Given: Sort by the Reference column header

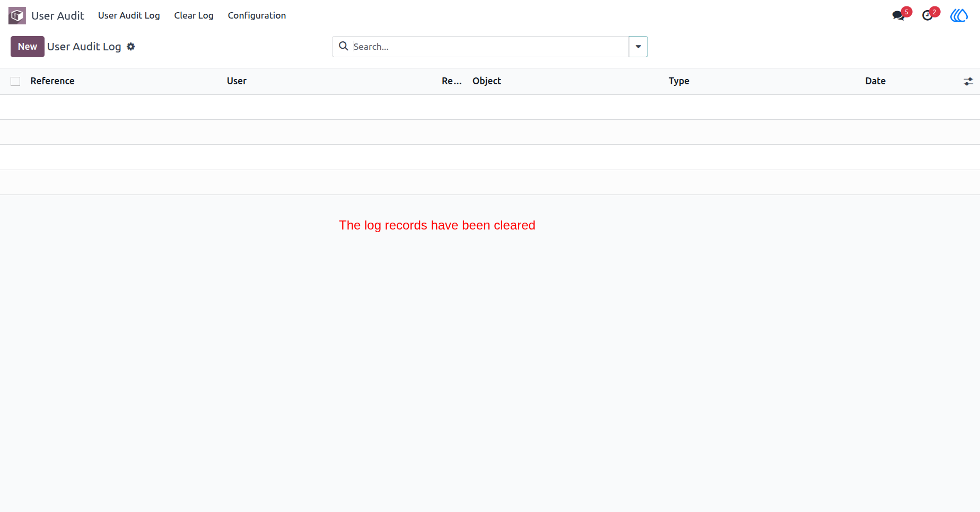Looking at the screenshot, I should (52, 81).
